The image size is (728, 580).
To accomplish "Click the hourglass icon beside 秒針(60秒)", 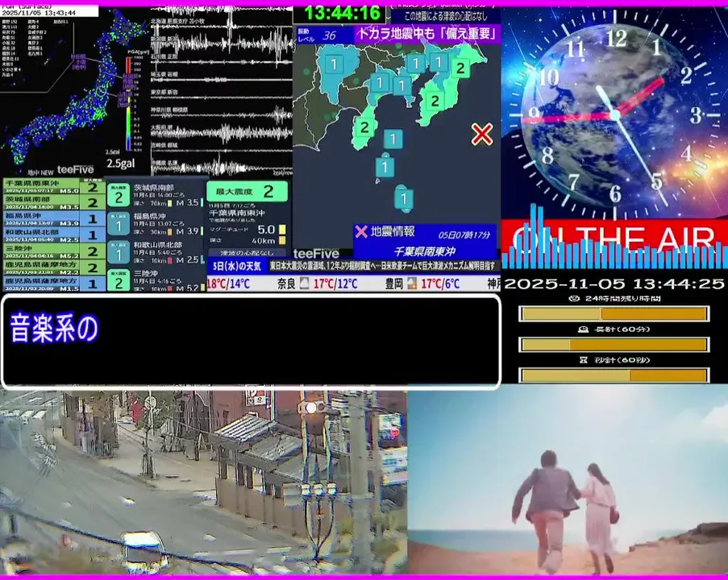I will (x=584, y=359).
